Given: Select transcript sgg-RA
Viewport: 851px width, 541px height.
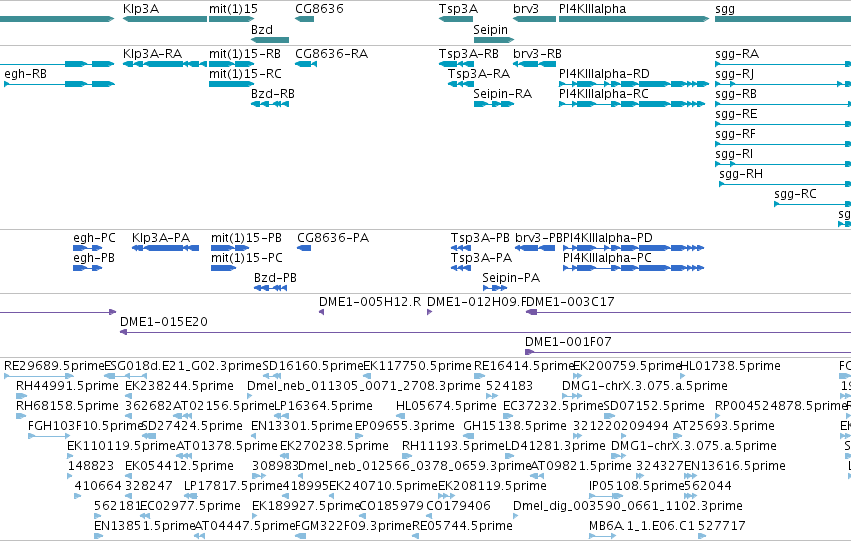Looking at the screenshot, I should (783, 64).
